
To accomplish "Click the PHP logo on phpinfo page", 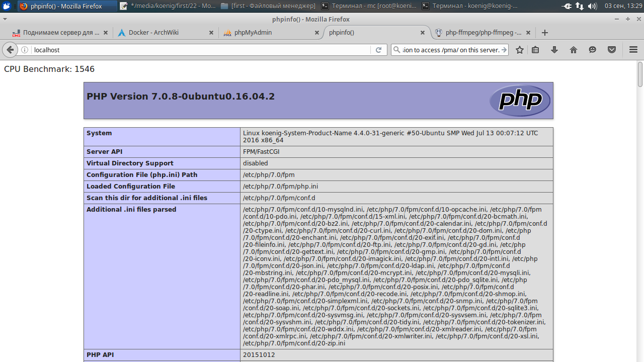I will (x=520, y=101).
